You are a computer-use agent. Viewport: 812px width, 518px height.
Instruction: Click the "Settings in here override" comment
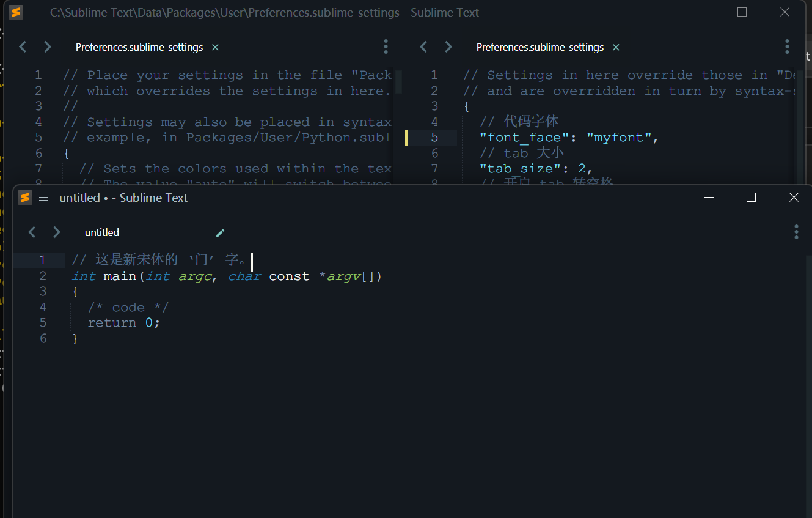pyautogui.click(x=629, y=75)
